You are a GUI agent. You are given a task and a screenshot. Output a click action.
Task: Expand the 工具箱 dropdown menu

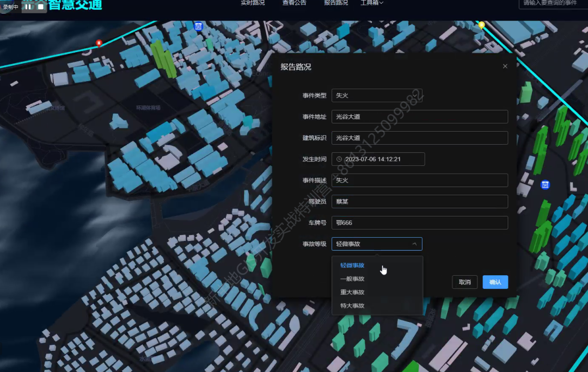pos(372,3)
